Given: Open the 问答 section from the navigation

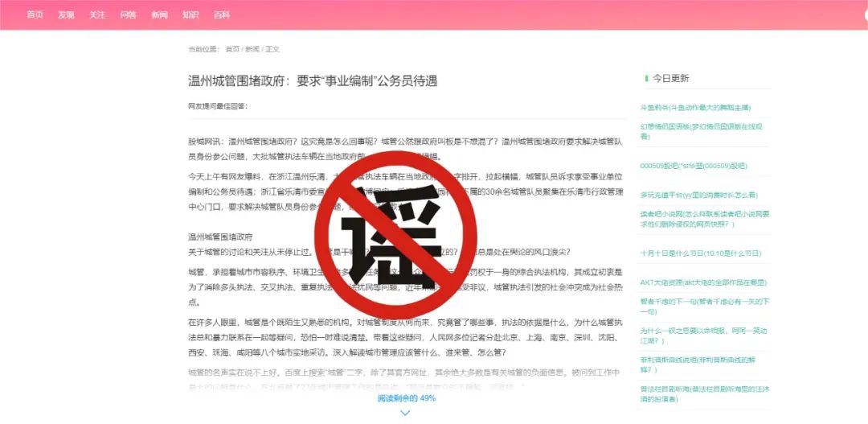Looking at the screenshot, I should [x=128, y=15].
